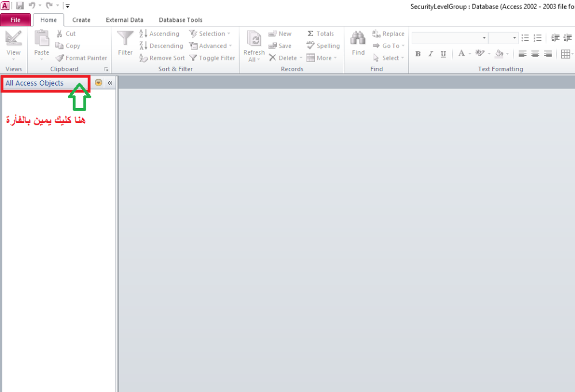The width and height of the screenshot is (575, 392).
Task: Click the Totals sigma button
Action: [320, 34]
